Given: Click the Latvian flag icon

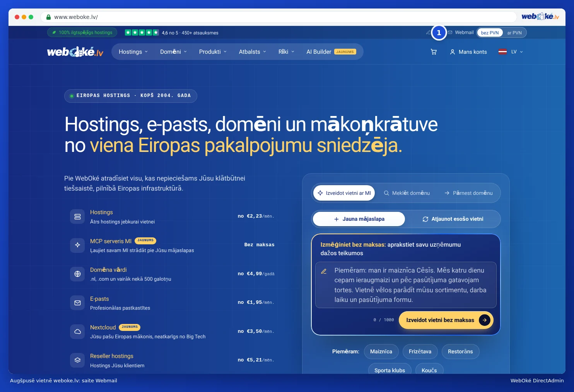Looking at the screenshot, I should click(502, 52).
